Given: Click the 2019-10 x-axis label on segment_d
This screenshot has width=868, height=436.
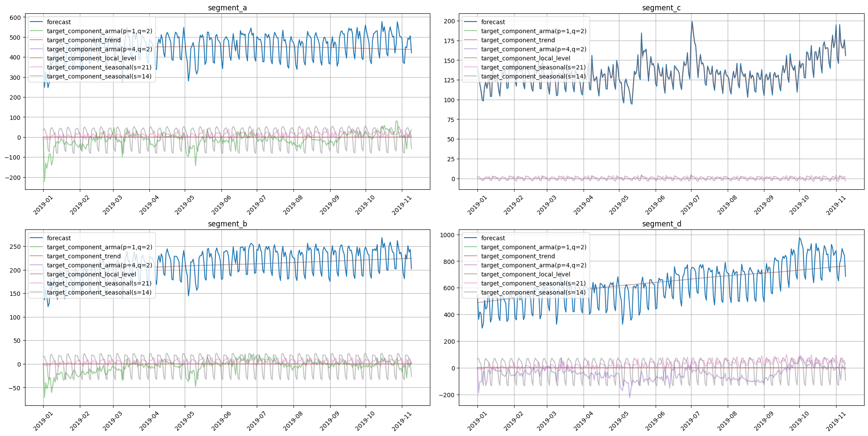Looking at the screenshot, I should 799,420.
